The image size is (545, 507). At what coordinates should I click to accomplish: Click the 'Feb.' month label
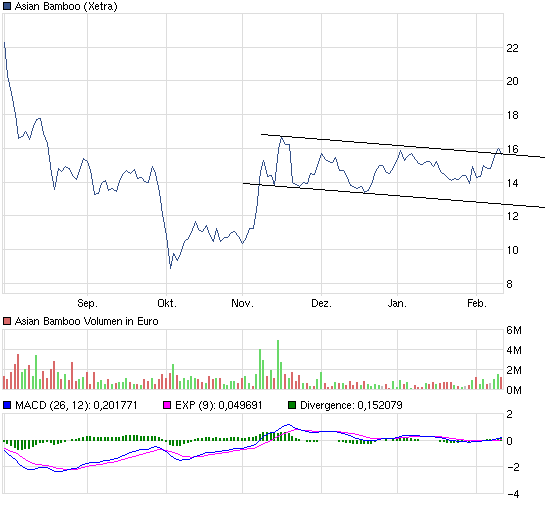(477, 303)
